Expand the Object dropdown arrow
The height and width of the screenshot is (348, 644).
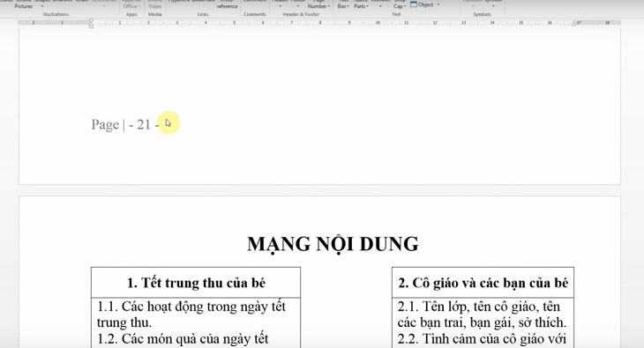coord(438,4)
